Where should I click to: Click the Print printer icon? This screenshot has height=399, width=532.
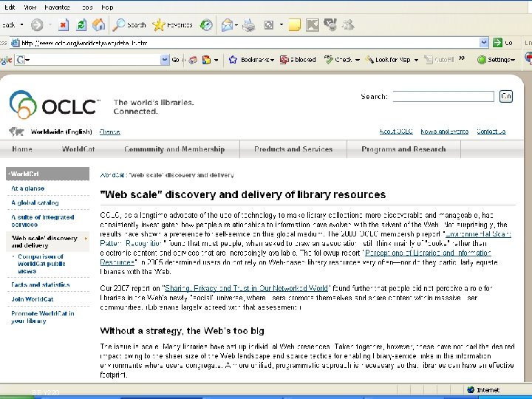[249, 25]
